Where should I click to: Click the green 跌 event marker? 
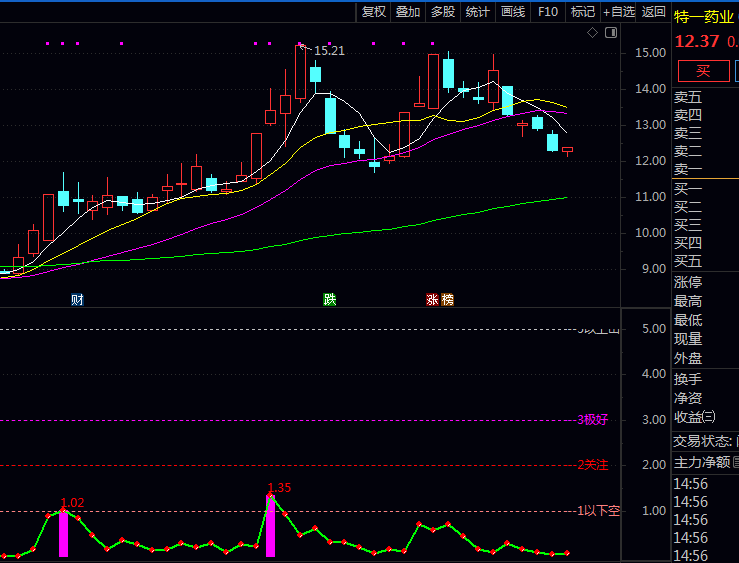point(329,300)
